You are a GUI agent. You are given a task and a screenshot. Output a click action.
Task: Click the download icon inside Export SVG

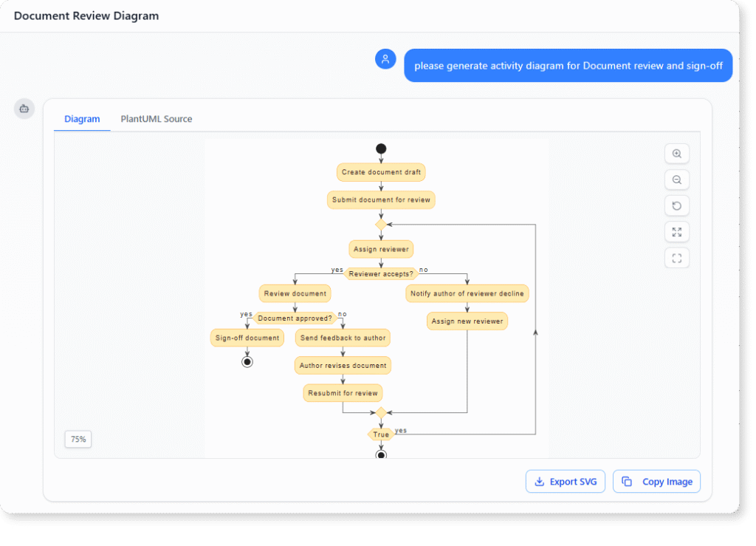pyautogui.click(x=541, y=481)
